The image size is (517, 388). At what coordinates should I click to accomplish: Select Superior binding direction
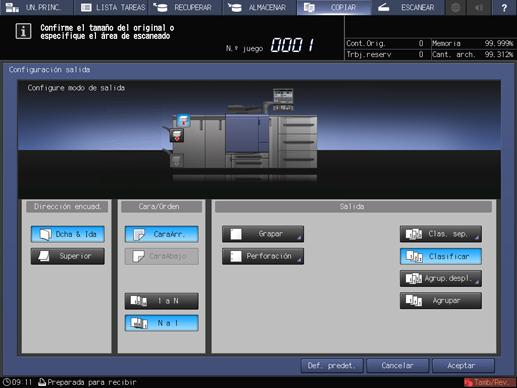coord(68,256)
